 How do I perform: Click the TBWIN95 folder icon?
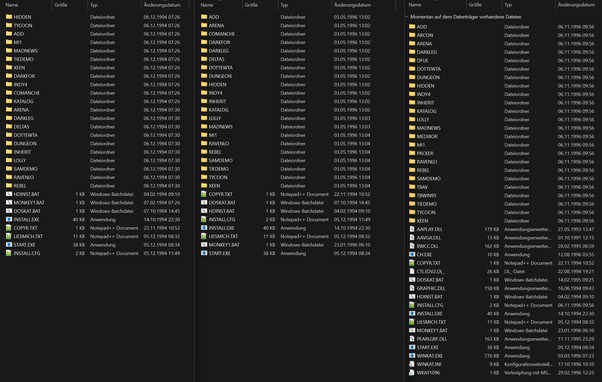point(412,195)
